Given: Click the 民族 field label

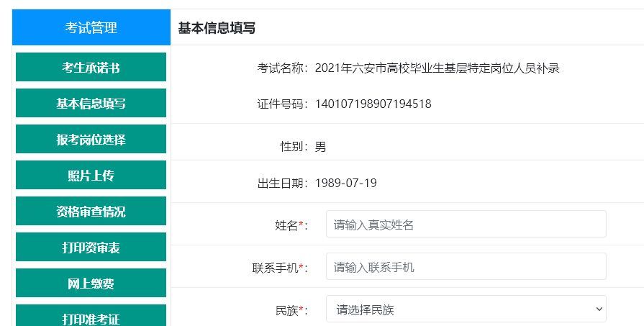Looking at the screenshot, I should click(x=290, y=310).
